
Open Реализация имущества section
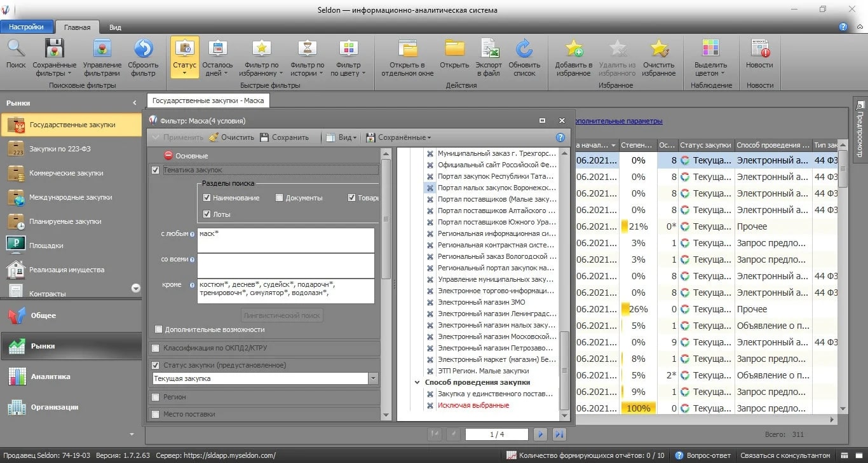point(71,270)
